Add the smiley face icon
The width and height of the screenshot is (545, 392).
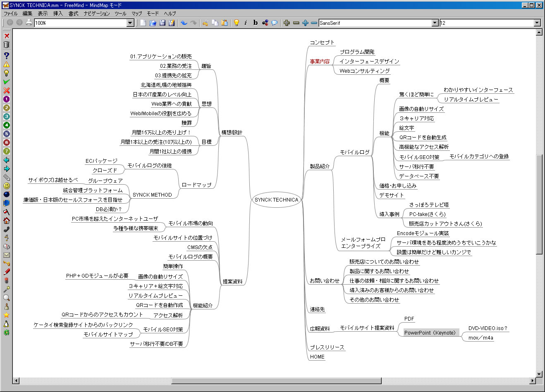(7, 186)
